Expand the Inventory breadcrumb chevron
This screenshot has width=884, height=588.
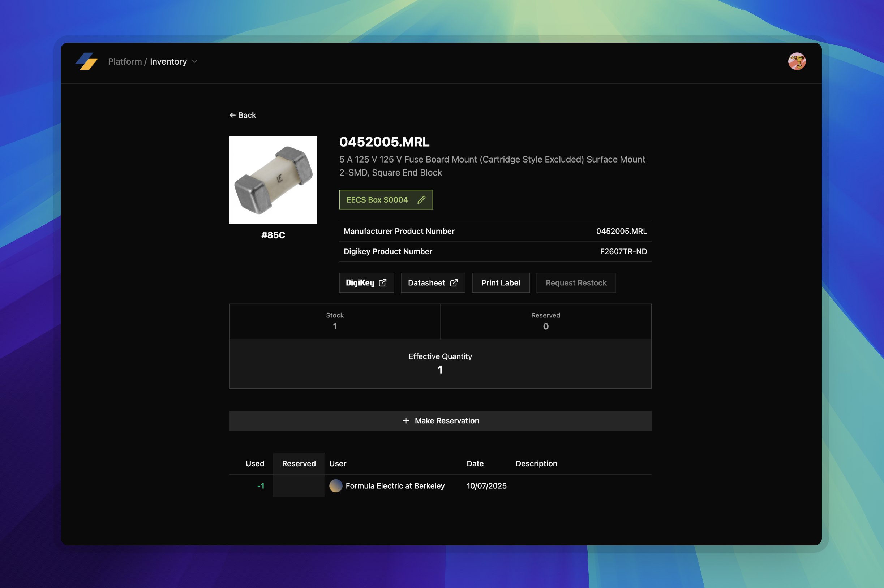click(195, 62)
